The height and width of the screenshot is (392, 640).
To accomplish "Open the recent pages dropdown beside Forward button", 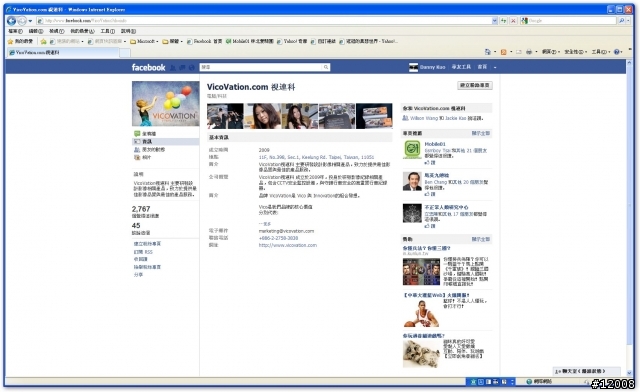I will pos(30,21).
